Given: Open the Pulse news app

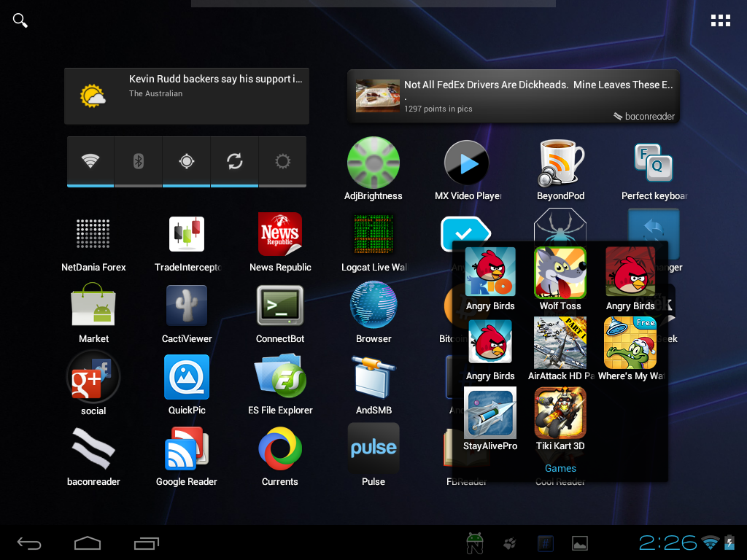Looking at the screenshot, I should tap(373, 448).
